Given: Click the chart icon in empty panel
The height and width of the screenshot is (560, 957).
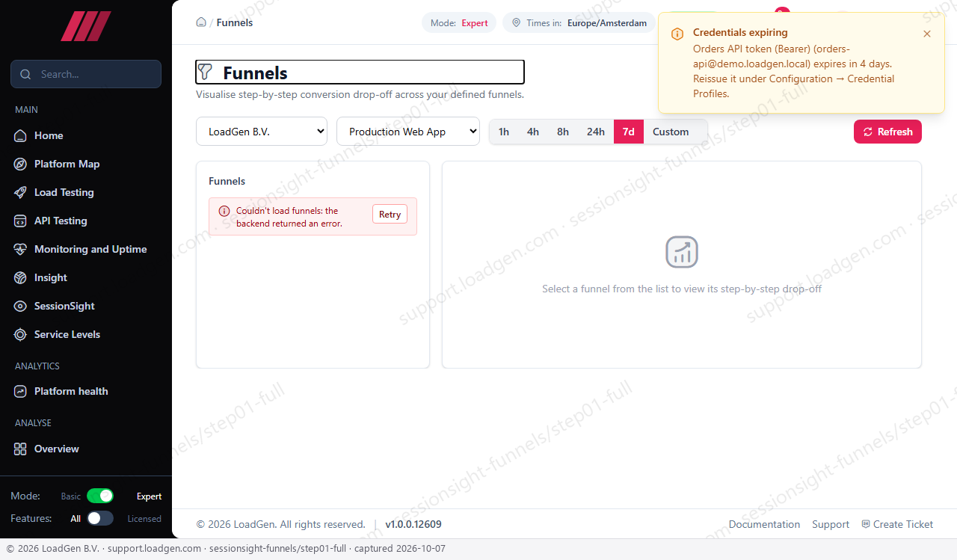Looking at the screenshot, I should 682,252.
